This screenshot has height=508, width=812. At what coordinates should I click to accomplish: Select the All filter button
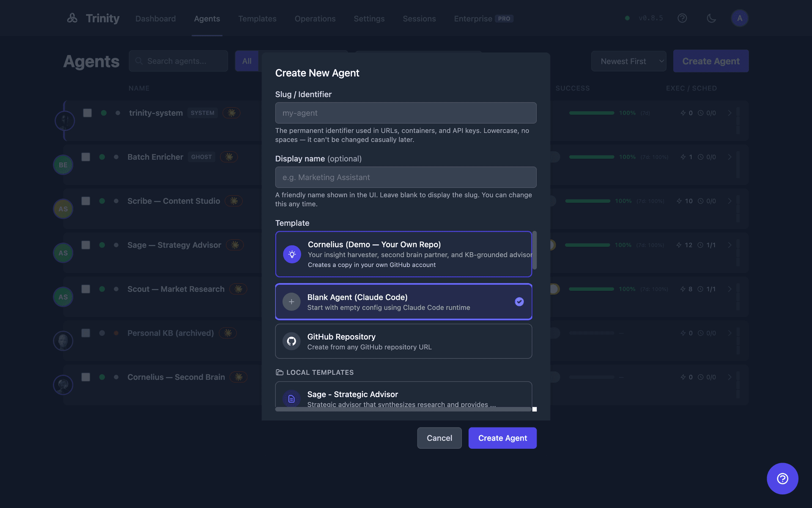[x=247, y=61]
